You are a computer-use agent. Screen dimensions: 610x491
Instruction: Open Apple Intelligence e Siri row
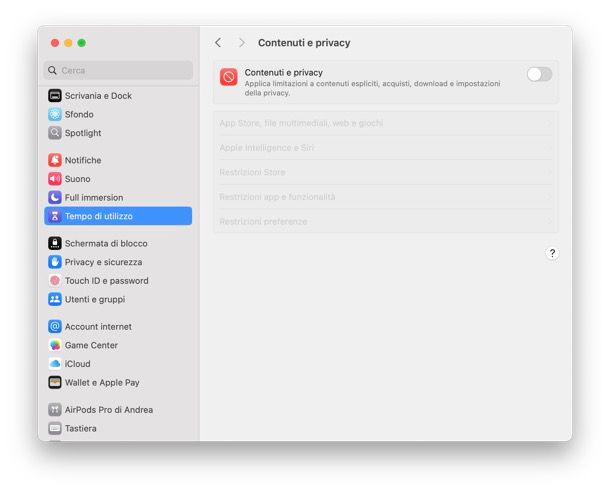point(385,148)
